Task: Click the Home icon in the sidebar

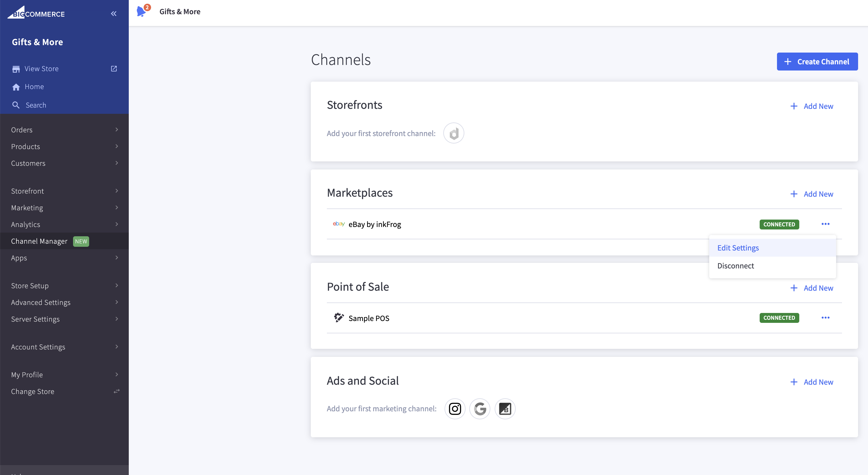Action: [16, 87]
